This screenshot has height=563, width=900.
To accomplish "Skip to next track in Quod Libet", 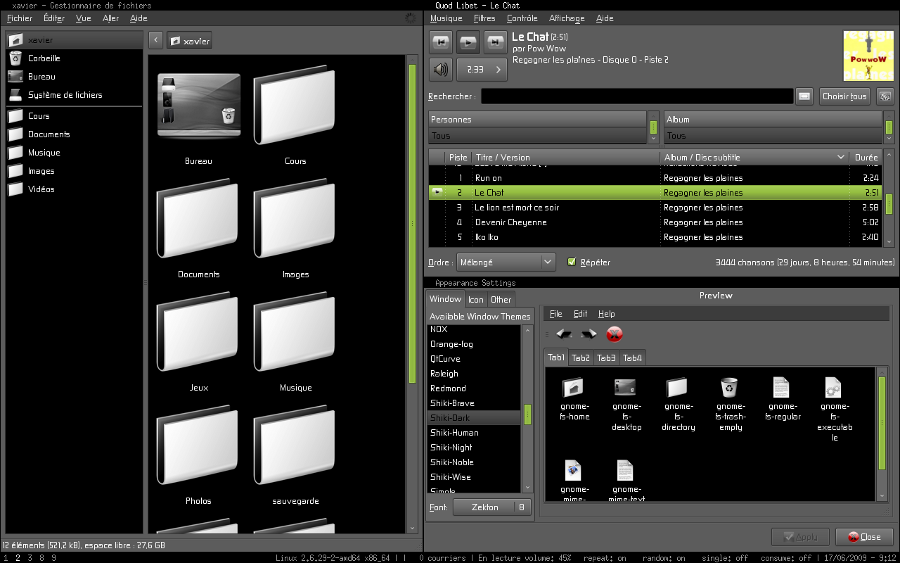I will (x=495, y=42).
